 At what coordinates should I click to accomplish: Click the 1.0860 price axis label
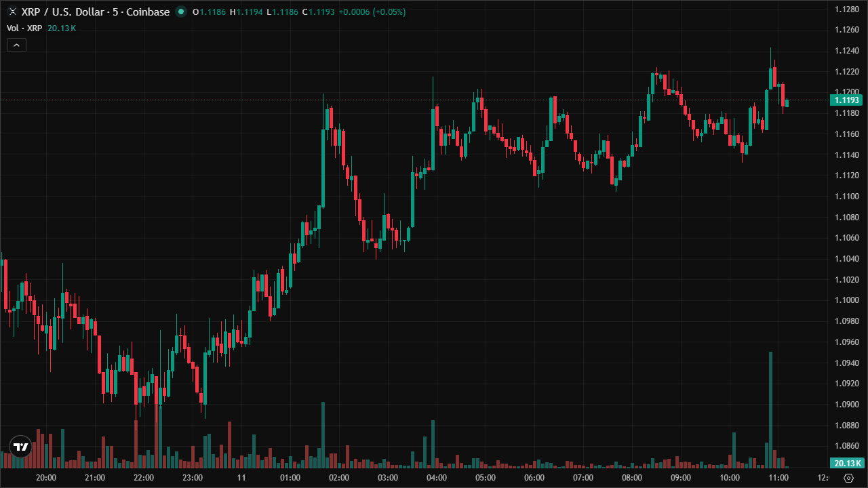(847, 446)
